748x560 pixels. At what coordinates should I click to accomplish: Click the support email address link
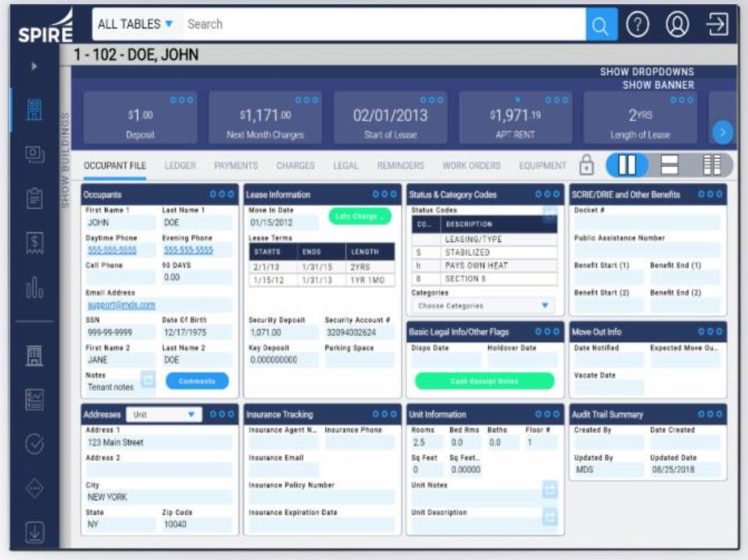121,305
